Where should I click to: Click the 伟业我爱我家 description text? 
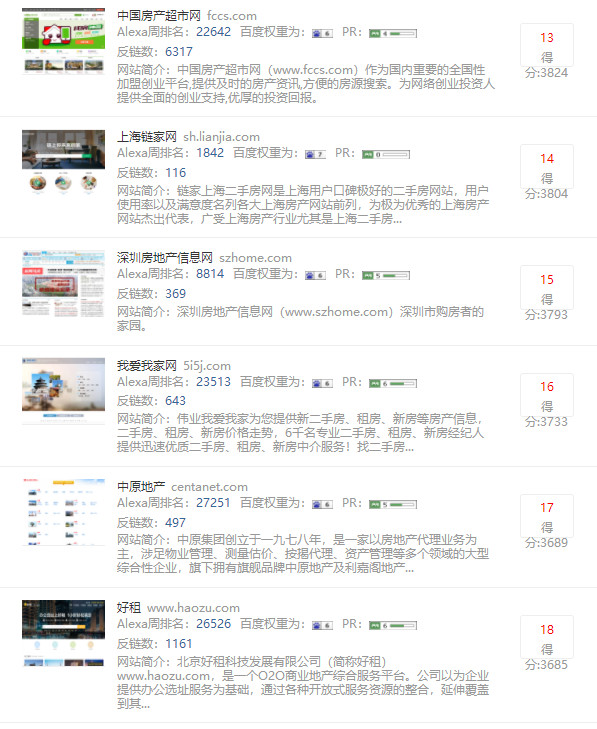click(x=300, y=432)
